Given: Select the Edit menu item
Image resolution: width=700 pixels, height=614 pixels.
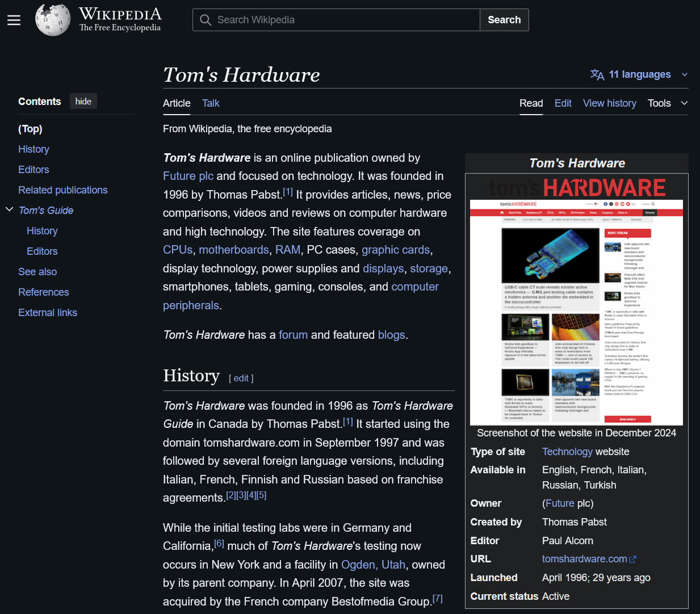Looking at the screenshot, I should click(x=563, y=103).
